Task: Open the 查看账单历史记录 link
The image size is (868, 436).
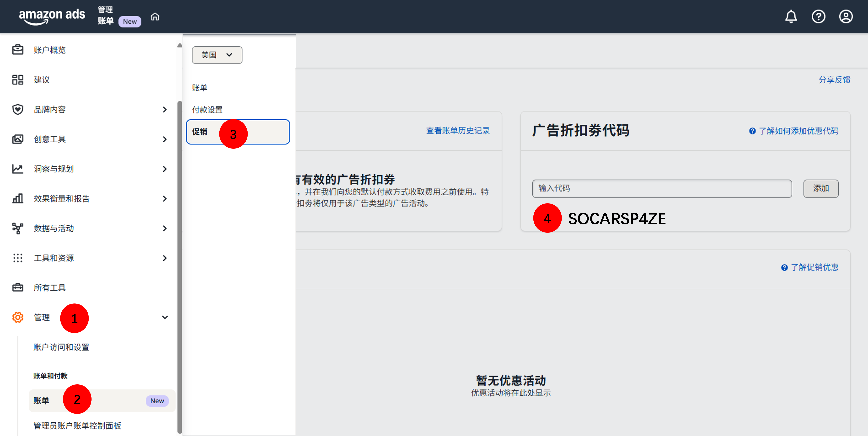Action: (x=458, y=131)
